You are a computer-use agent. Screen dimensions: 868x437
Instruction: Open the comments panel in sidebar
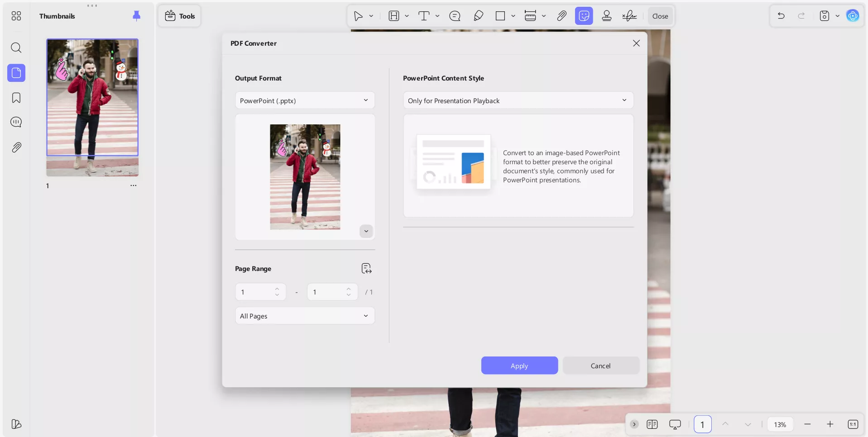click(16, 122)
